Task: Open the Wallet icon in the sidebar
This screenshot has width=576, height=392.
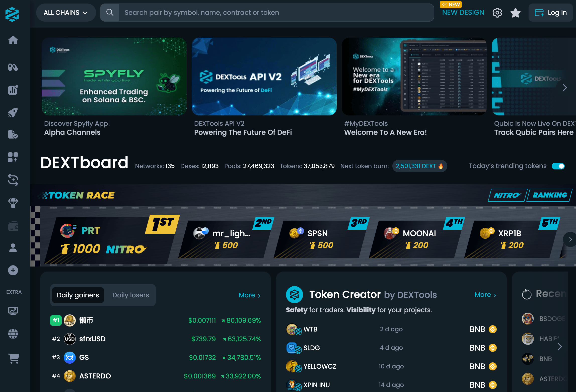Action: click(13, 226)
